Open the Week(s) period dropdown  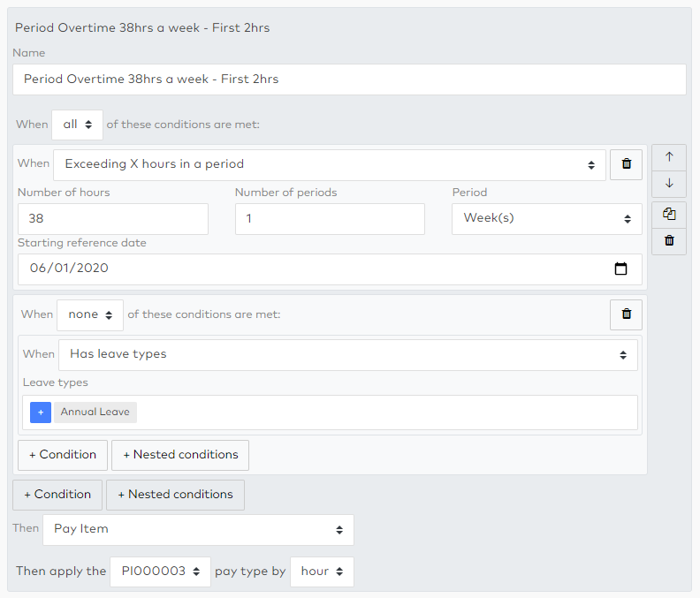546,219
